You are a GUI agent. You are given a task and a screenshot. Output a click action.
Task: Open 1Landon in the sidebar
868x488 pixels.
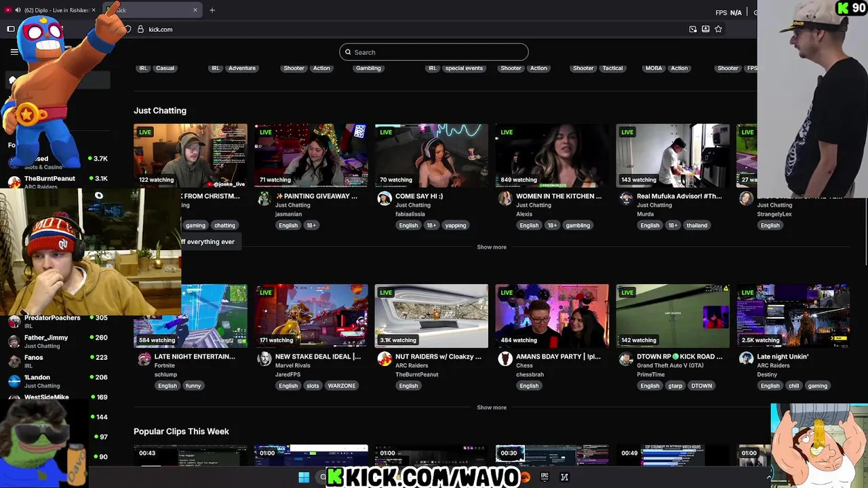pos(58,381)
